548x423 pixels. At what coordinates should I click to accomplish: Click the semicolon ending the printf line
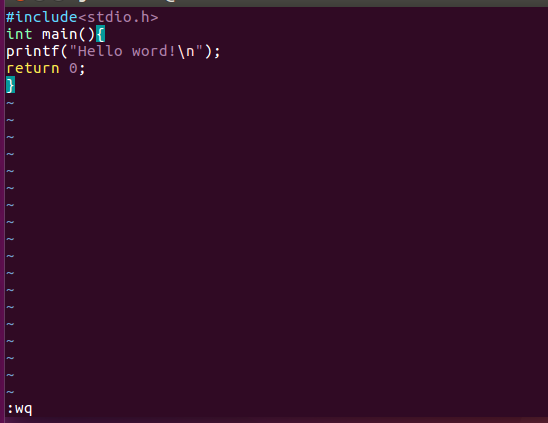pos(217,52)
